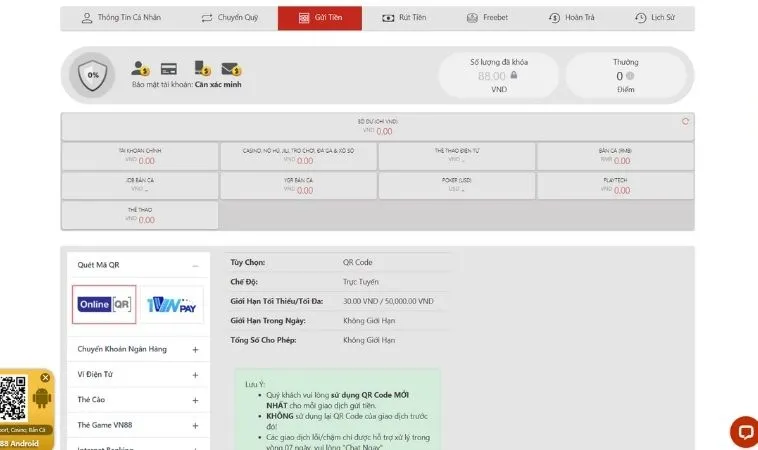
Task: Refresh the balance with the reload icon
Action: (685, 121)
